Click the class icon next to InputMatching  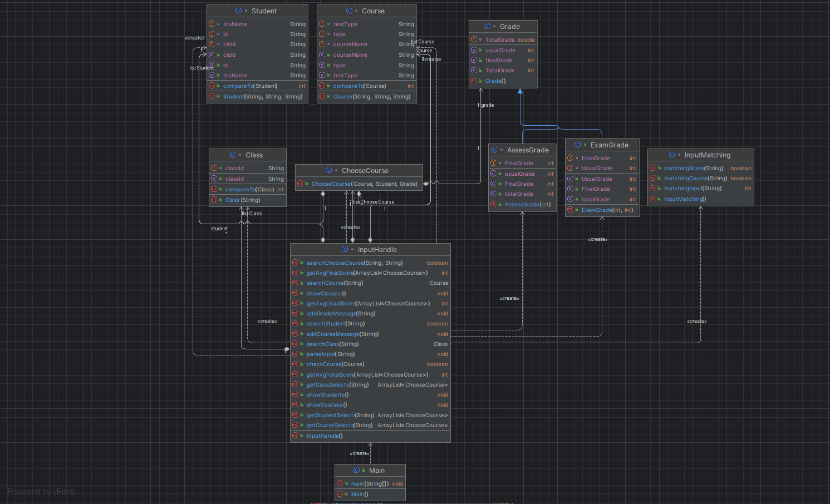(672, 155)
